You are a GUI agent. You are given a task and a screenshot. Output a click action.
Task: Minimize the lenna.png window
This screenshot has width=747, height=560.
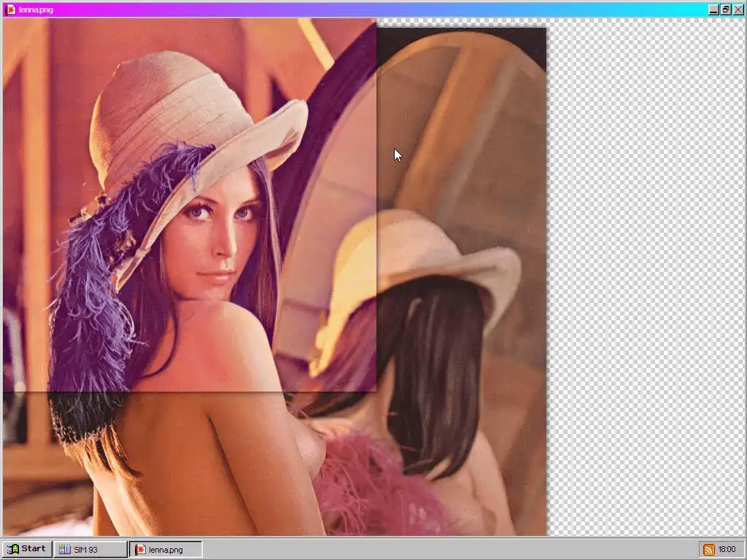pyautogui.click(x=713, y=9)
